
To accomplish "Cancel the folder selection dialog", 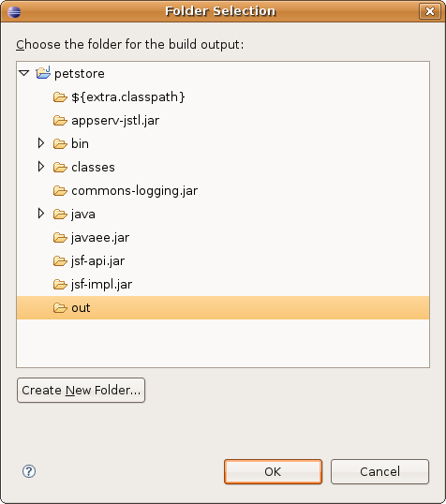I will coord(379,471).
